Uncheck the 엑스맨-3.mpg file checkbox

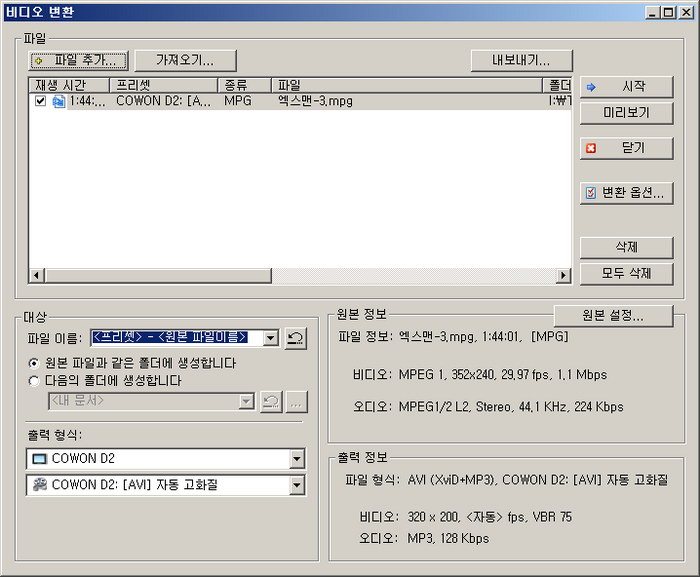(x=41, y=101)
